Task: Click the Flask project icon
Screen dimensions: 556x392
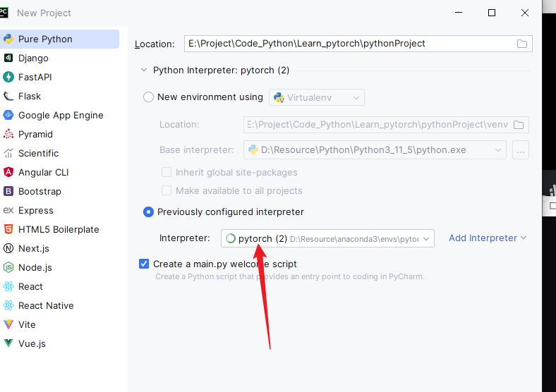Action: [8, 96]
